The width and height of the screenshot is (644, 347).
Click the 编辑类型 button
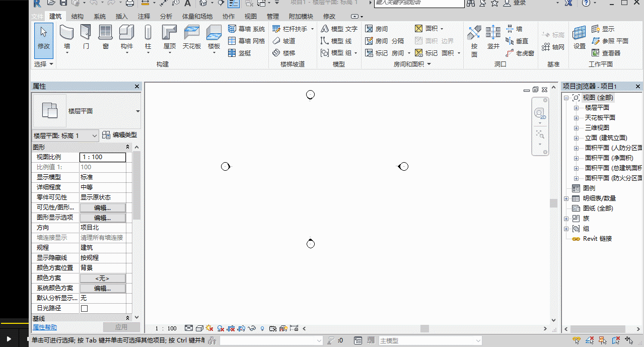[119, 135]
